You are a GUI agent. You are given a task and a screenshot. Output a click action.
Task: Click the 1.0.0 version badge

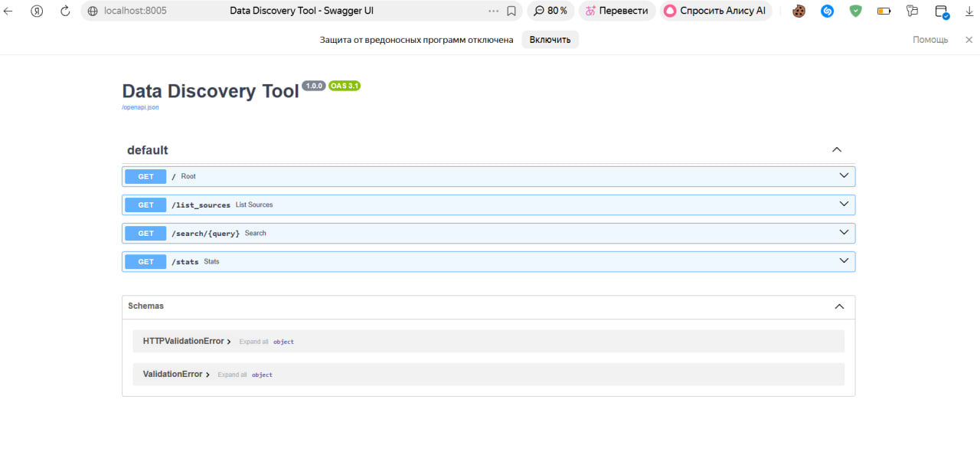[314, 86]
